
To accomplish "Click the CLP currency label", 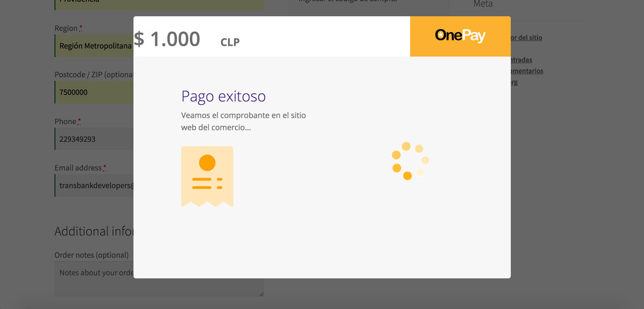I will (x=230, y=42).
